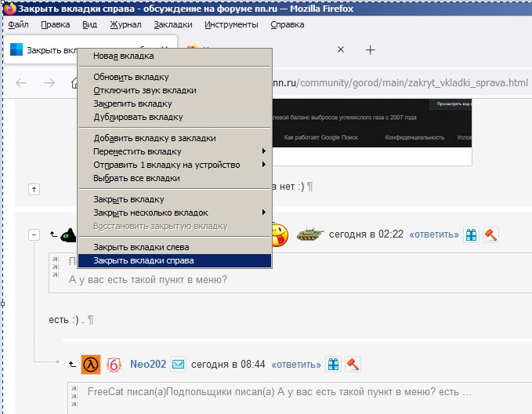Click Конфиденциальность link in embedded image
The height and width of the screenshot is (414, 532).
[x=414, y=137]
